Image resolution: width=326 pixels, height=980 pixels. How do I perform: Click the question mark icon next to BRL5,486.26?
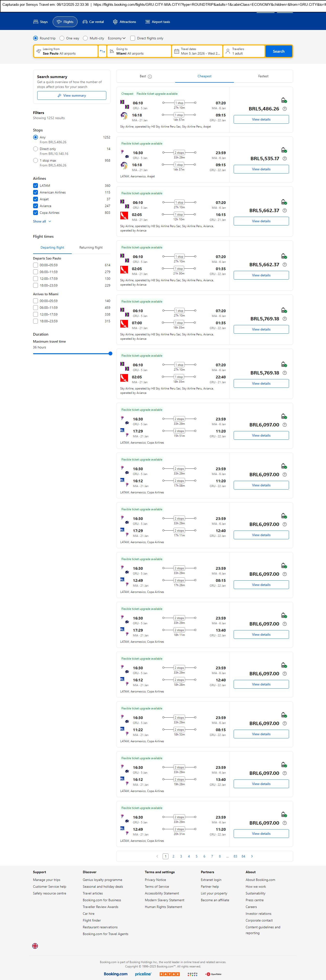(284, 109)
